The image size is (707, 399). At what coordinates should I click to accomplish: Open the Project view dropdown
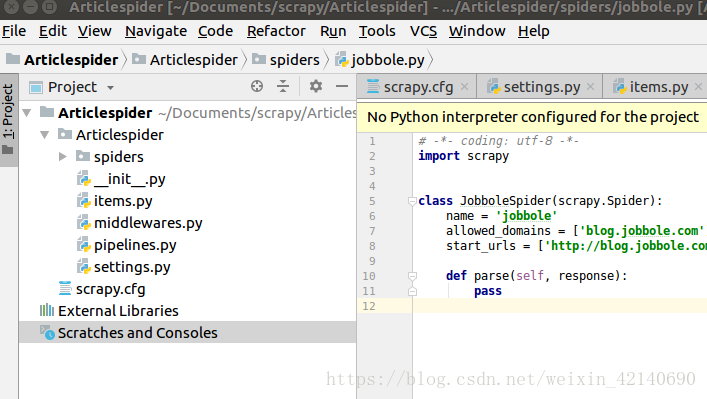pos(110,88)
